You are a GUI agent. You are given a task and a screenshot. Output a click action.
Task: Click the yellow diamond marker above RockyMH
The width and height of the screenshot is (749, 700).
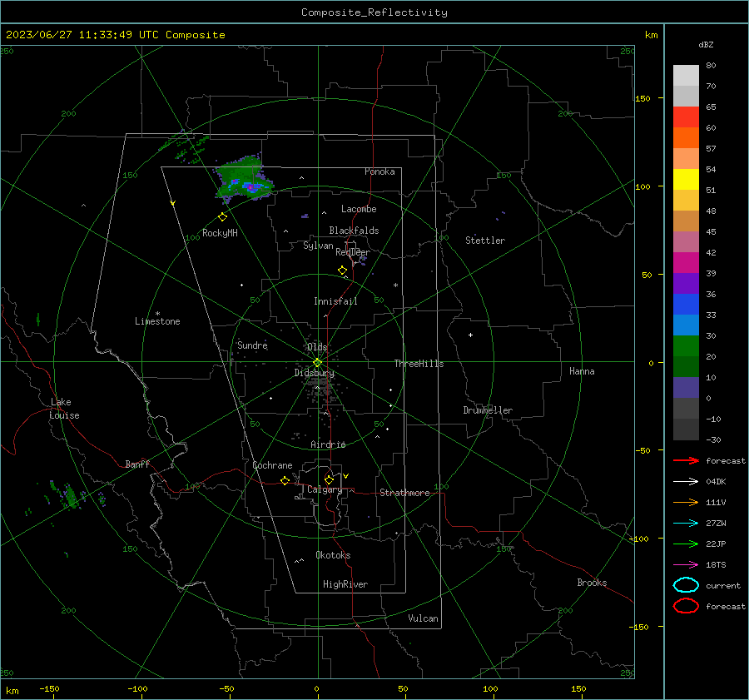coord(222,217)
